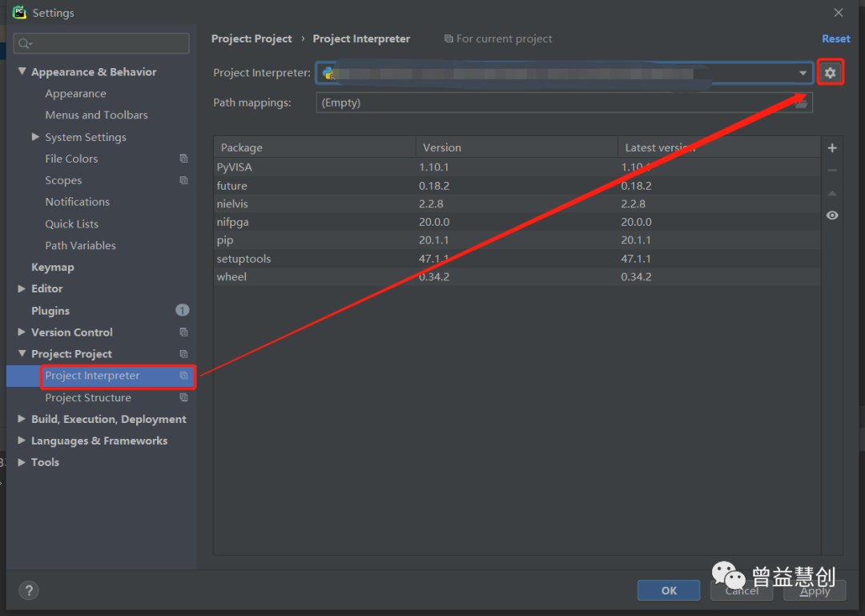The height and width of the screenshot is (616, 865).
Task: Select the nifpga package row
Action: (517, 222)
